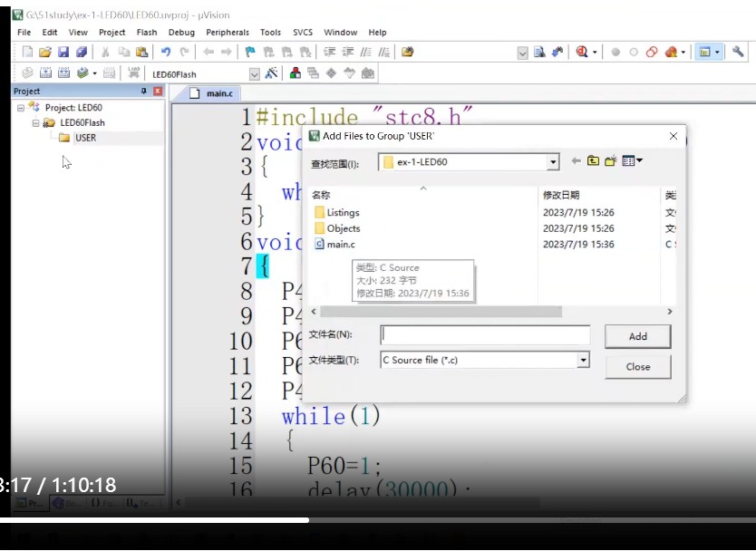Image resolution: width=756 pixels, height=551 pixels.
Task: Select the Listings folder in file list
Action: coord(337,213)
